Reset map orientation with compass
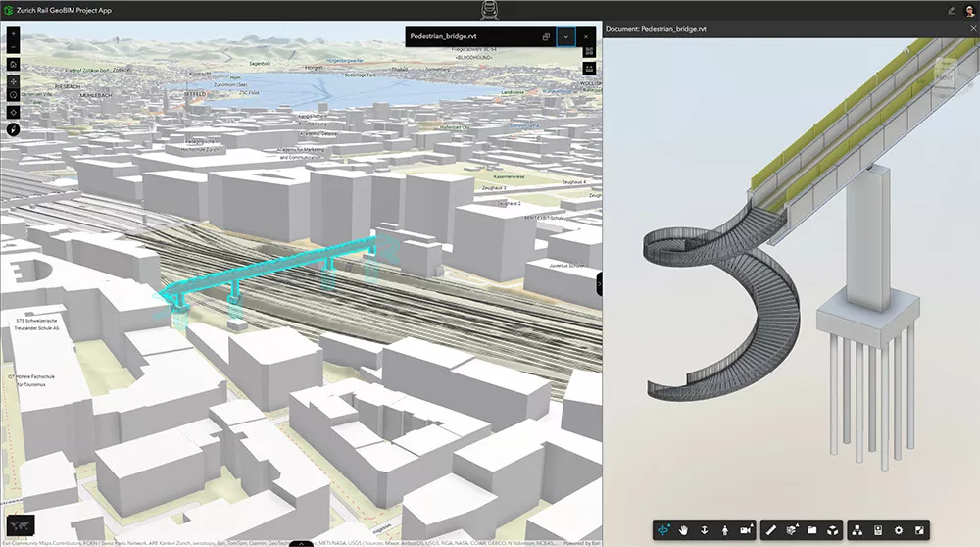The width and height of the screenshot is (980, 547). pyautogui.click(x=14, y=128)
